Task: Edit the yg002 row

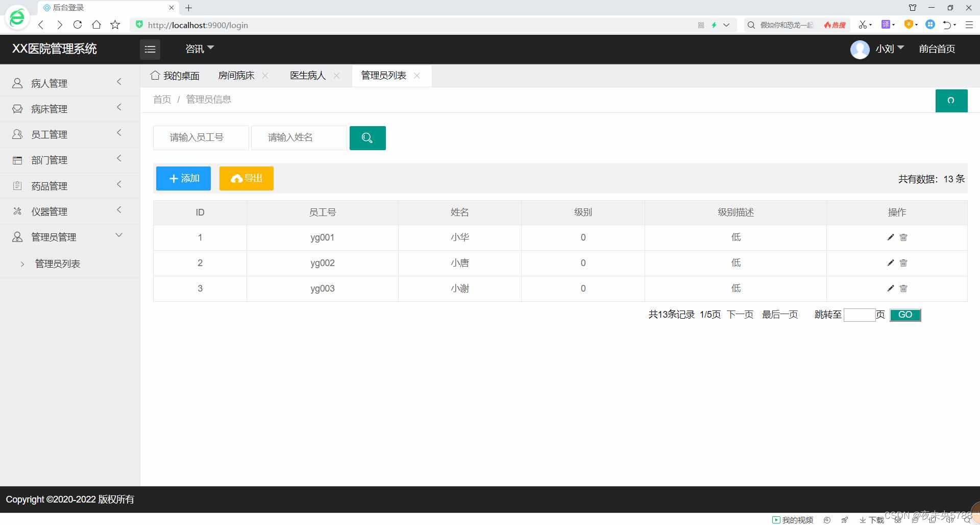Action: (891, 263)
